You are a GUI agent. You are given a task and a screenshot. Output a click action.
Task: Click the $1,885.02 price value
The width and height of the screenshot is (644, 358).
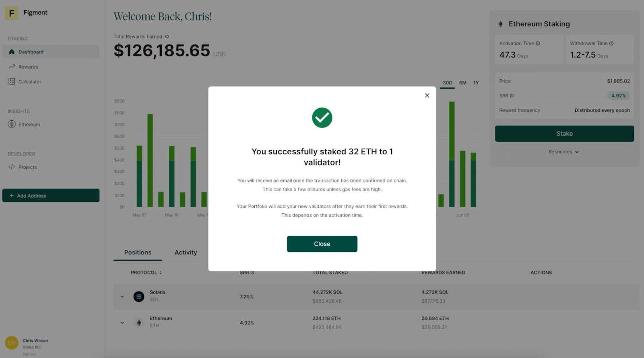[x=618, y=81]
